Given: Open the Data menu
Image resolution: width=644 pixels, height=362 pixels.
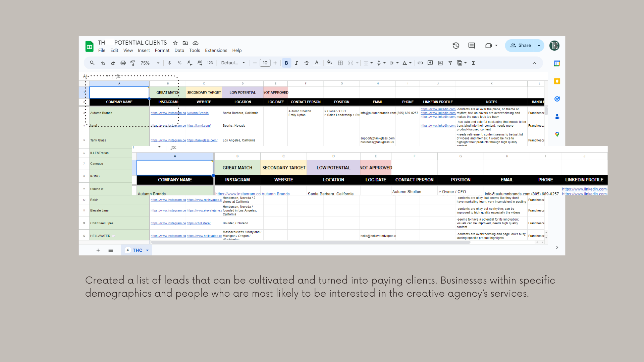Looking at the screenshot, I should coord(179,51).
